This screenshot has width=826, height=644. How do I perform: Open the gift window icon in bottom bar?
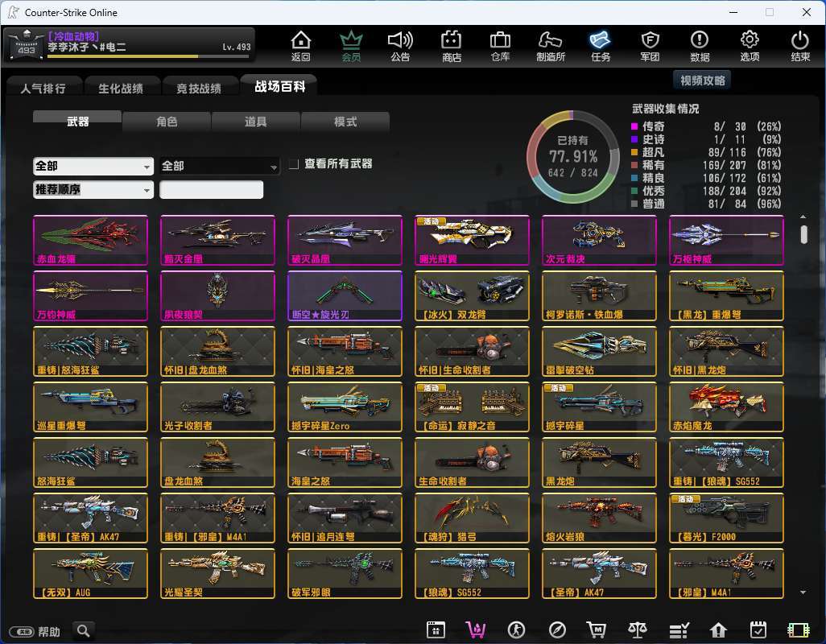pyautogui.click(x=436, y=630)
